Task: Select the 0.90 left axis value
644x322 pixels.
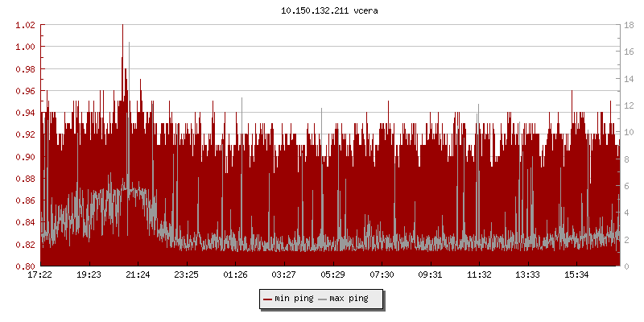Action: click(x=25, y=157)
